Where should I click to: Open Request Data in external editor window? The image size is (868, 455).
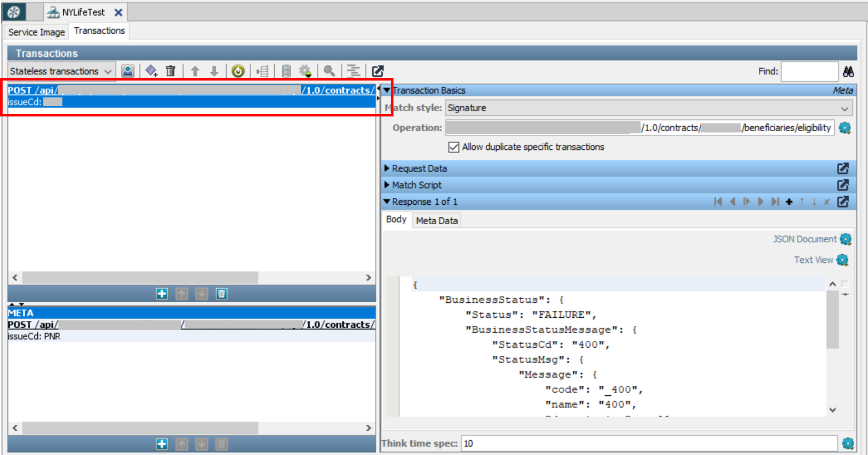pos(842,168)
